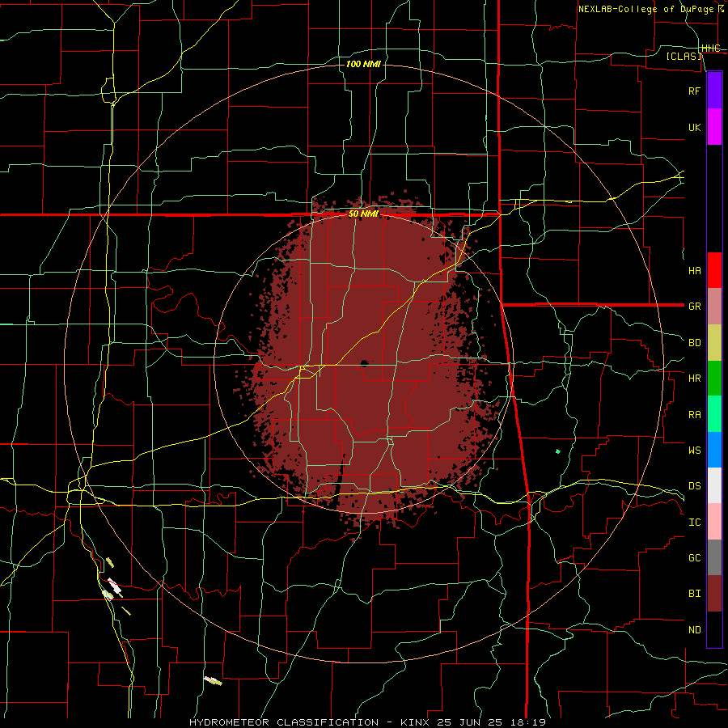Click the BD legend label

point(694,343)
